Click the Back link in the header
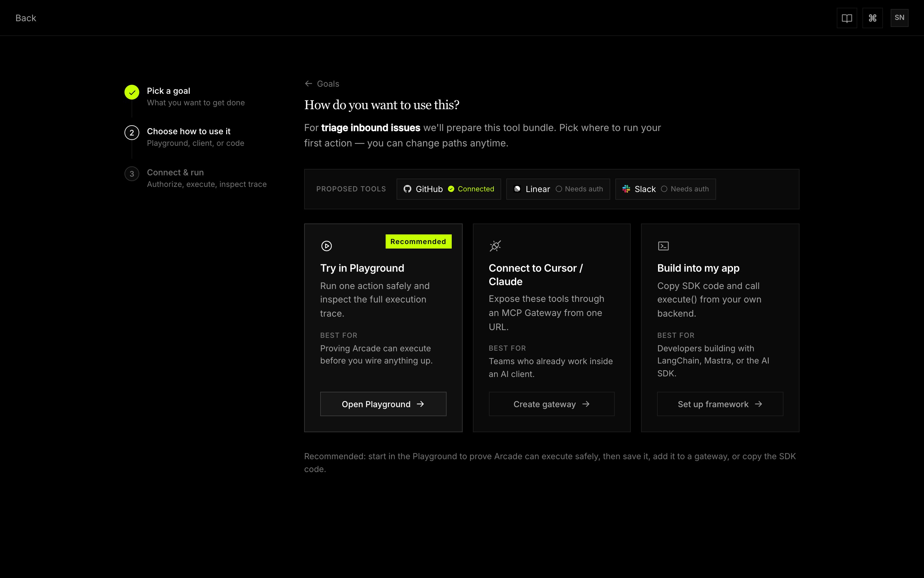Image resolution: width=924 pixels, height=578 pixels. coord(26,18)
